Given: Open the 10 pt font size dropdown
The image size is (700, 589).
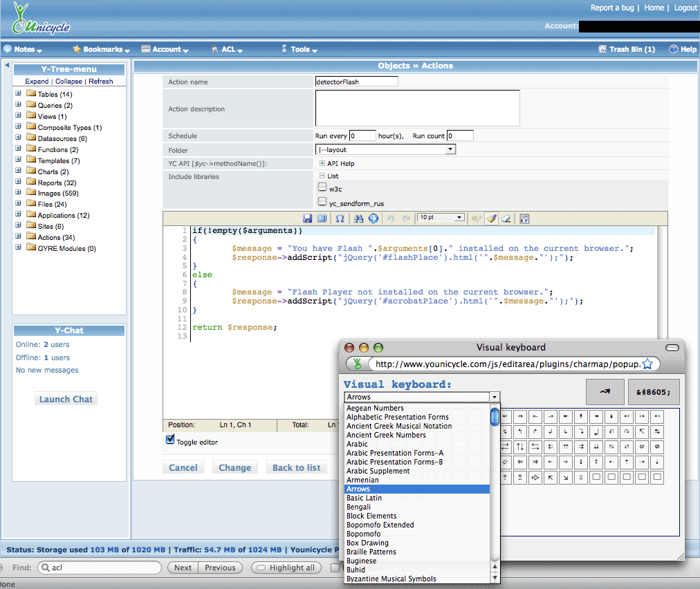Looking at the screenshot, I should pyautogui.click(x=441, y=218).
